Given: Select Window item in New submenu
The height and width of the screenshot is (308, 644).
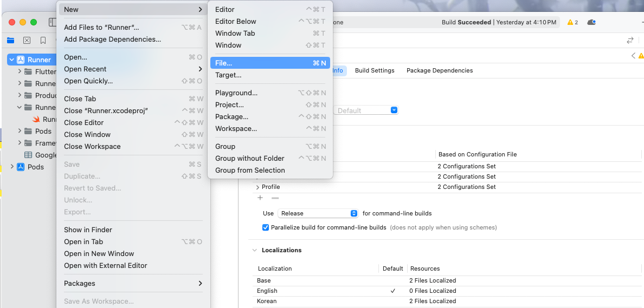Looking at the screenshot, I should point(271,45).
